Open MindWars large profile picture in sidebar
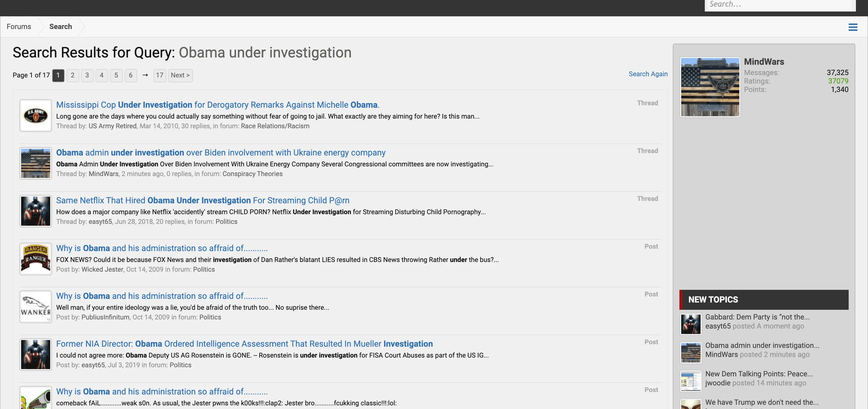Image resolution: width=868 pixels, height=409 pixels. click(710, 87)
